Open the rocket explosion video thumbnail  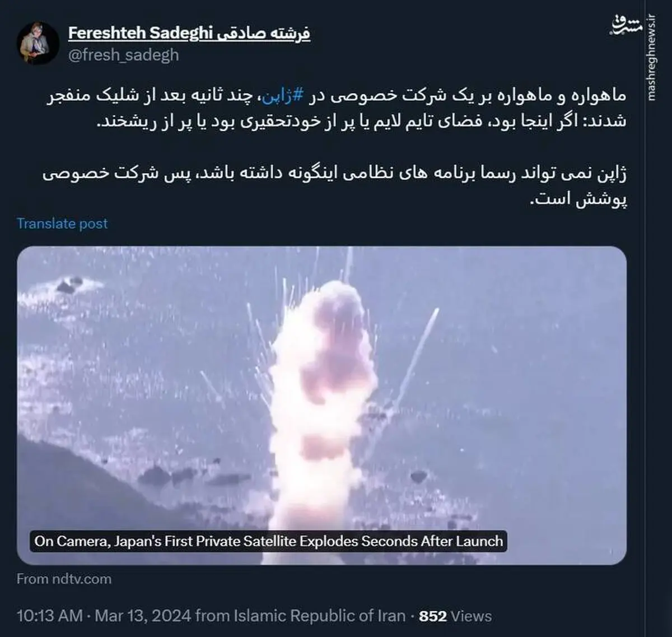tap(321, 405)
